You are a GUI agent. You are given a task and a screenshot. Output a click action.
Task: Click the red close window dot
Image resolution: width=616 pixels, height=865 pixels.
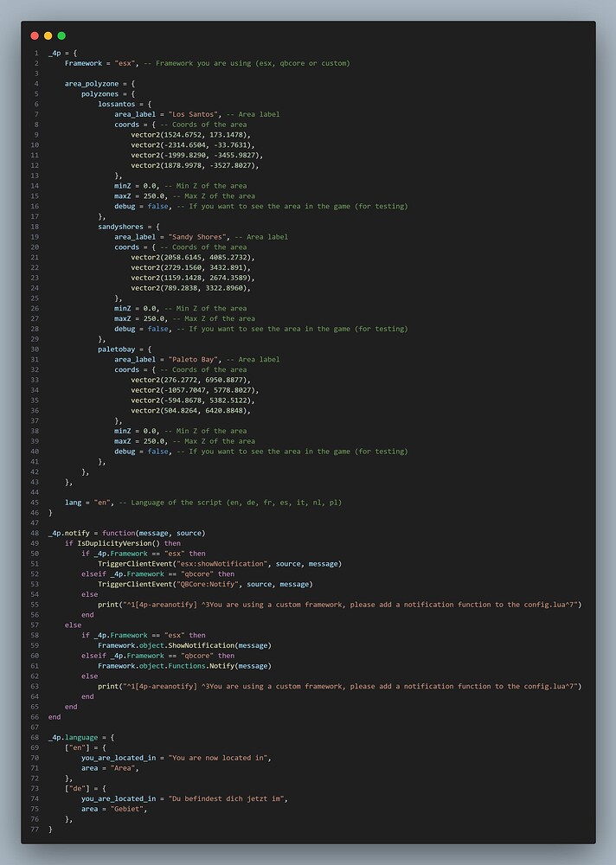point(35,35)
